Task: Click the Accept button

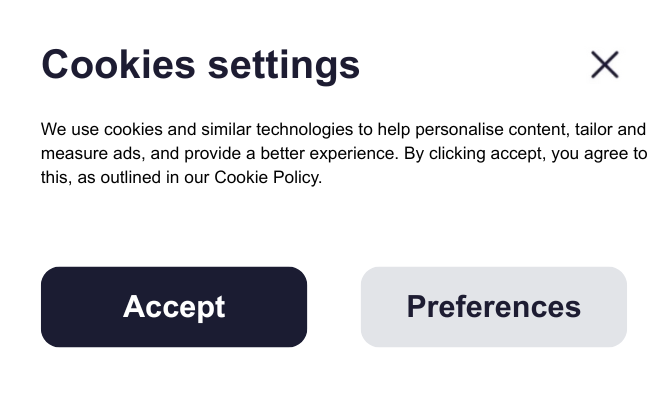Action: pos(174,307)
